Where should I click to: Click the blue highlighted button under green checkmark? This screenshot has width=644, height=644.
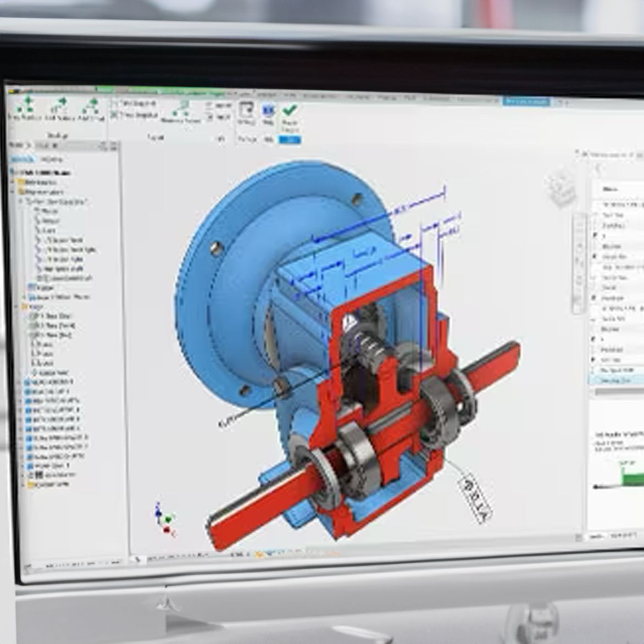pos(290,140)
